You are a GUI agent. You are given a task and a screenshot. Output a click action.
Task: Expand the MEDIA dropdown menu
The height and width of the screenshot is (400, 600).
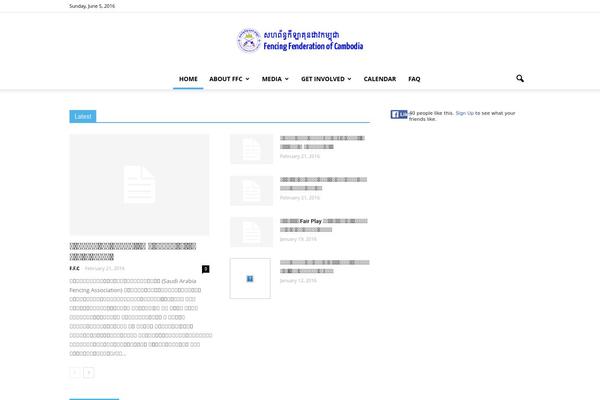coord(275,79)
